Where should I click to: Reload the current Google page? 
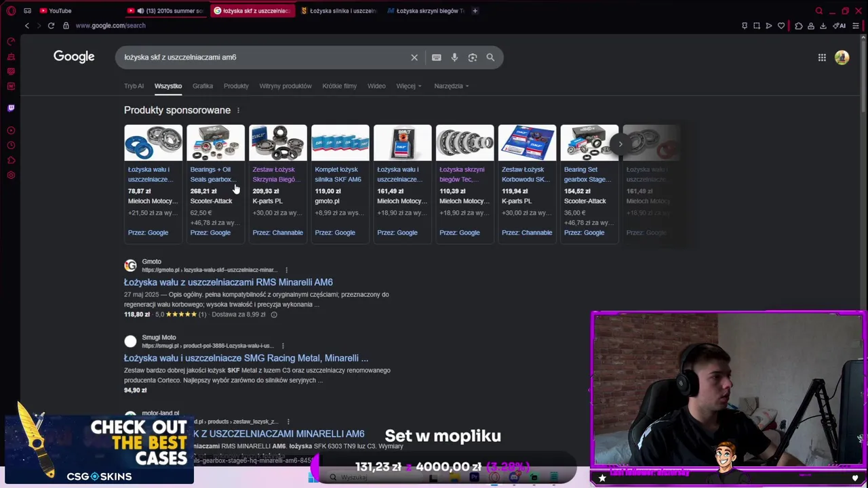coord(51,26)
